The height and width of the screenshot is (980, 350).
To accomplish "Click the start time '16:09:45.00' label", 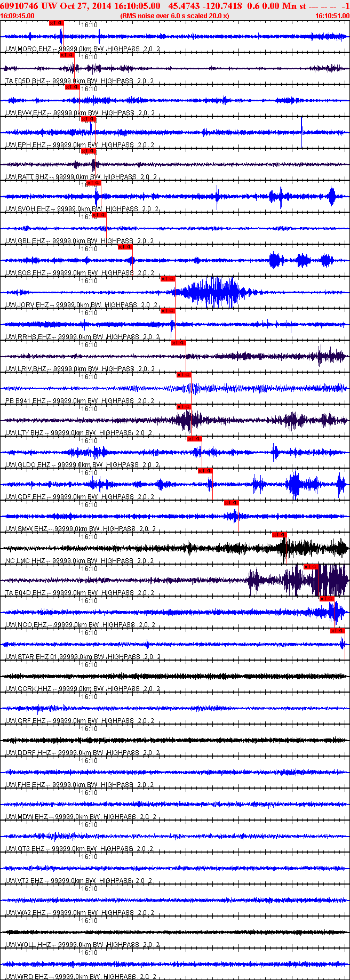I will pos(18,16).
